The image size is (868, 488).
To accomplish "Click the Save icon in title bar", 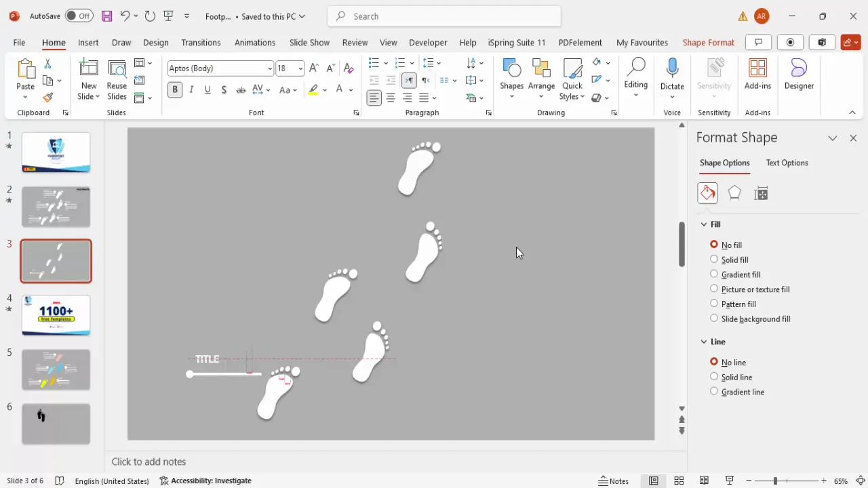I will 106,16.
